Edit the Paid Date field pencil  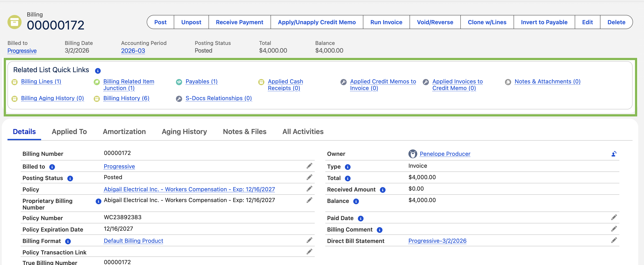(x=614, y=217)
